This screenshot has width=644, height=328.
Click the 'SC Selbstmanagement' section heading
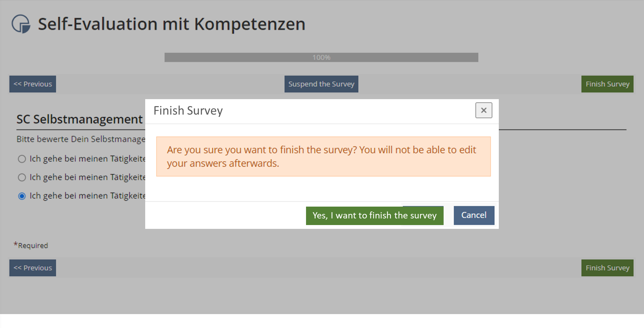click(80, 119)
